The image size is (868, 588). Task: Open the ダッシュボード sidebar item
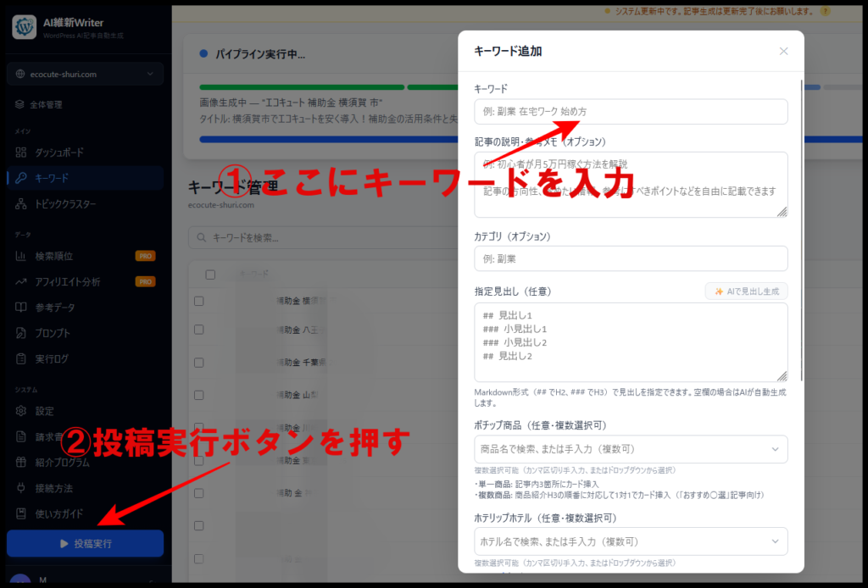coord(58,153)
